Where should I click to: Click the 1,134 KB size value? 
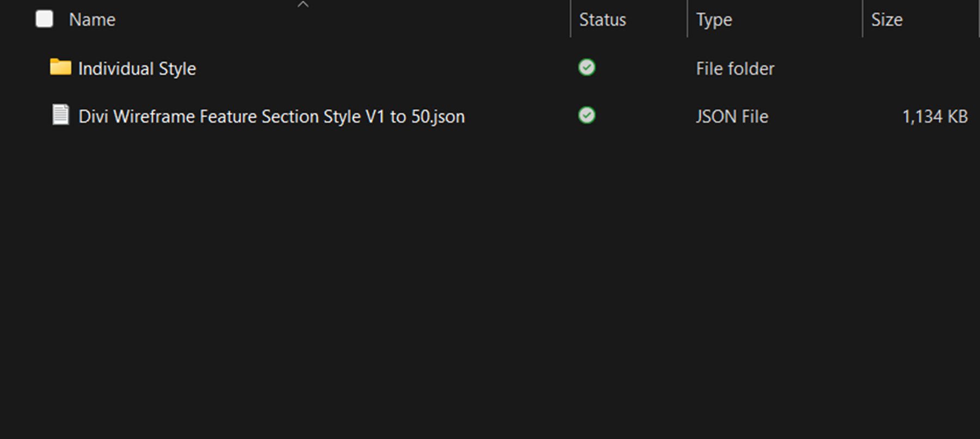pos(934,116)
